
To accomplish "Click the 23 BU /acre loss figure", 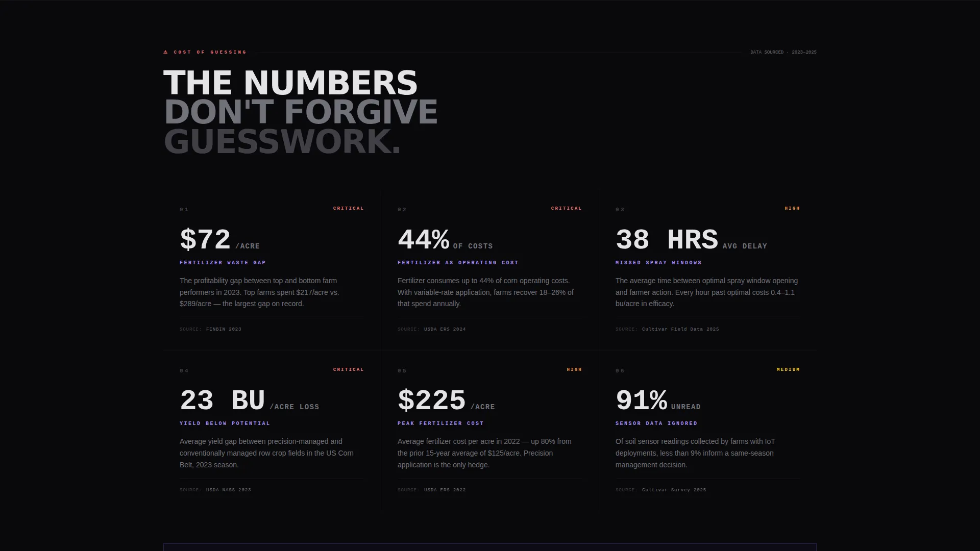I will (249, 400).
